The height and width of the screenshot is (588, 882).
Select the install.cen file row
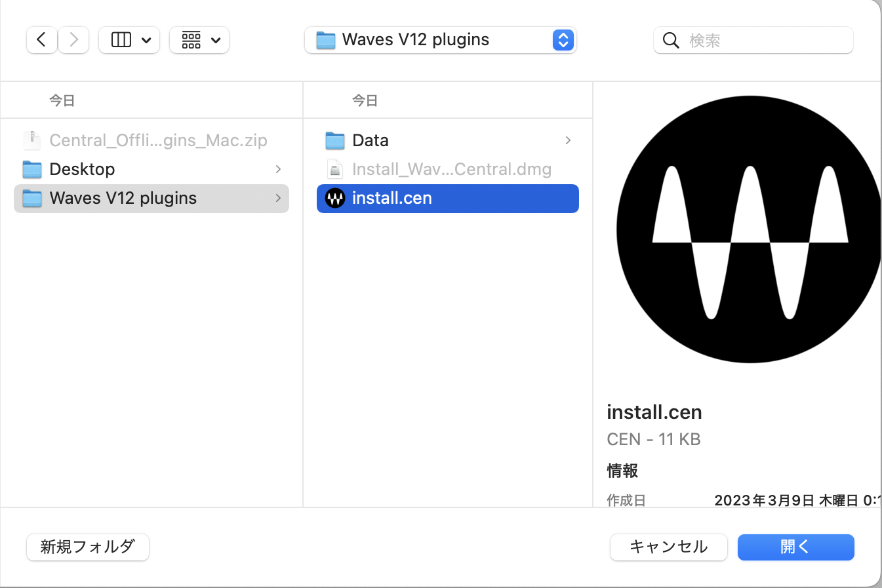[x=448, y=198]
